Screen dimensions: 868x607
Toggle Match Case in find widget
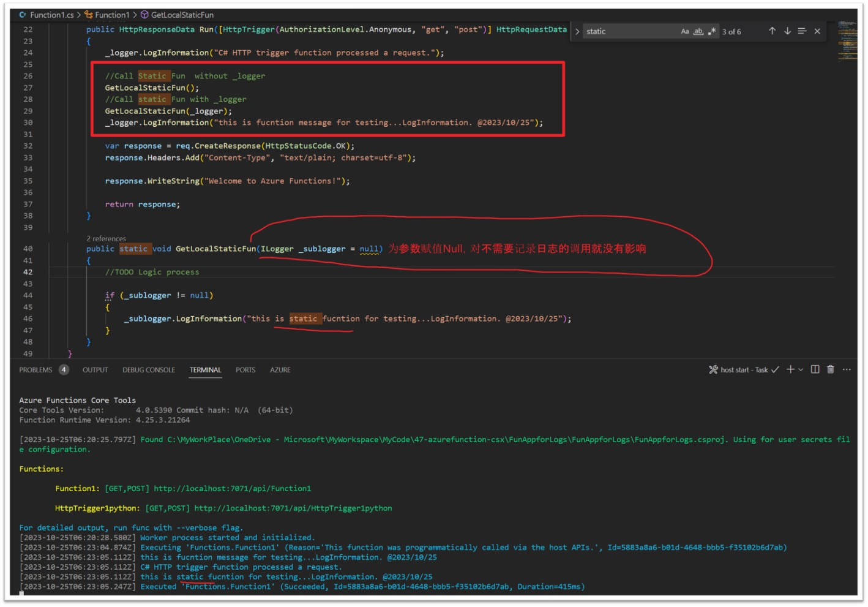pyautogui.click(x=685, y=31)
